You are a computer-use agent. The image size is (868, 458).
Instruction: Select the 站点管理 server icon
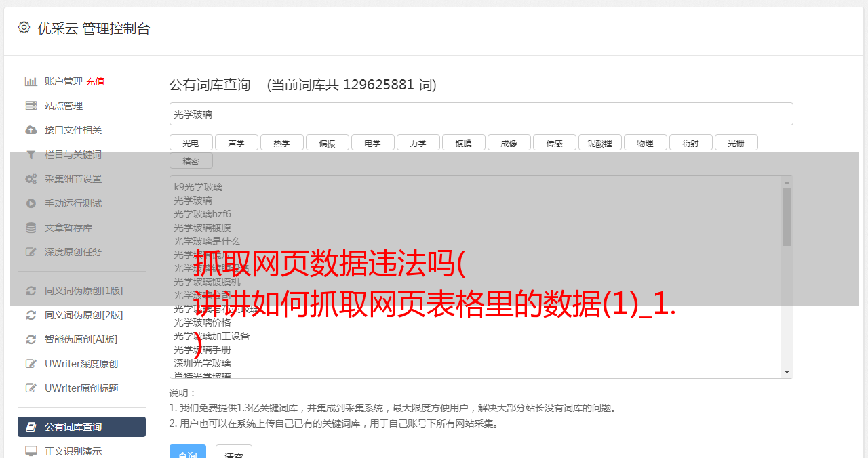31,106
